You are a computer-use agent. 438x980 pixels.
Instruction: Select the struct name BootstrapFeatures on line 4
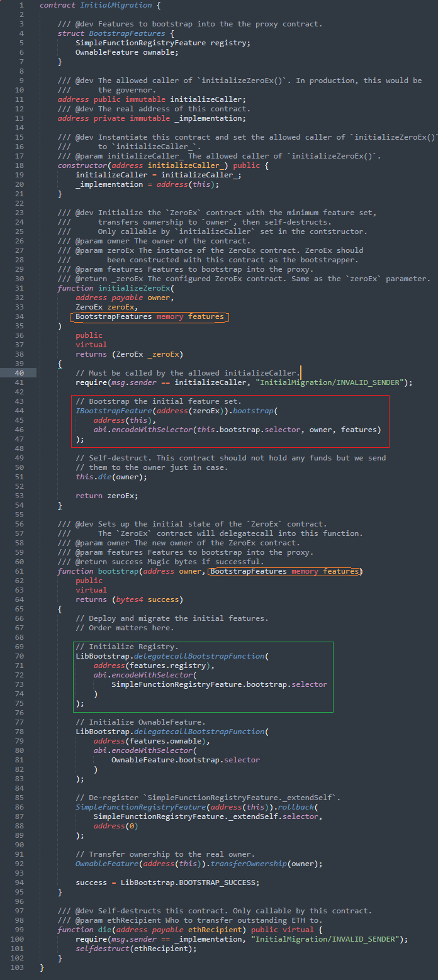(x=127, y=33)
